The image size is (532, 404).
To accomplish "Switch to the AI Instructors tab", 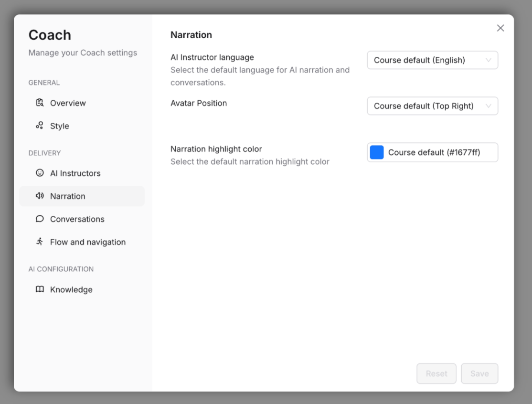I will 75,173.
